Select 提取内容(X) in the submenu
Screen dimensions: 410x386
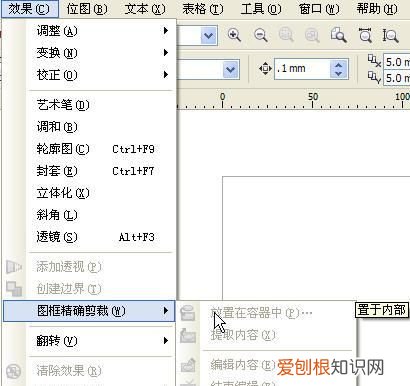[x=266, y=335]
